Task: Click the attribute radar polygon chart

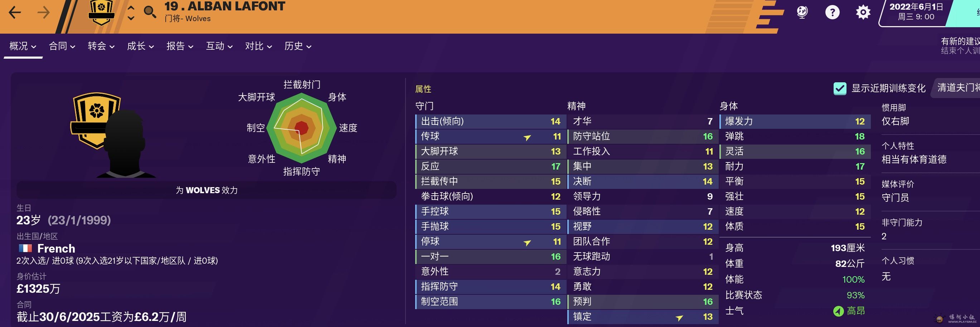Action: 301,128
